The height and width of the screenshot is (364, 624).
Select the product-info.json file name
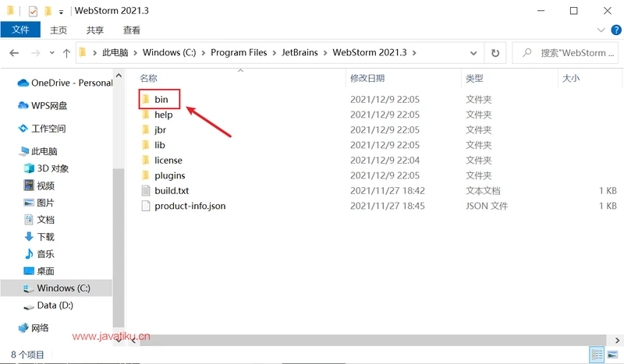point(190,206)
